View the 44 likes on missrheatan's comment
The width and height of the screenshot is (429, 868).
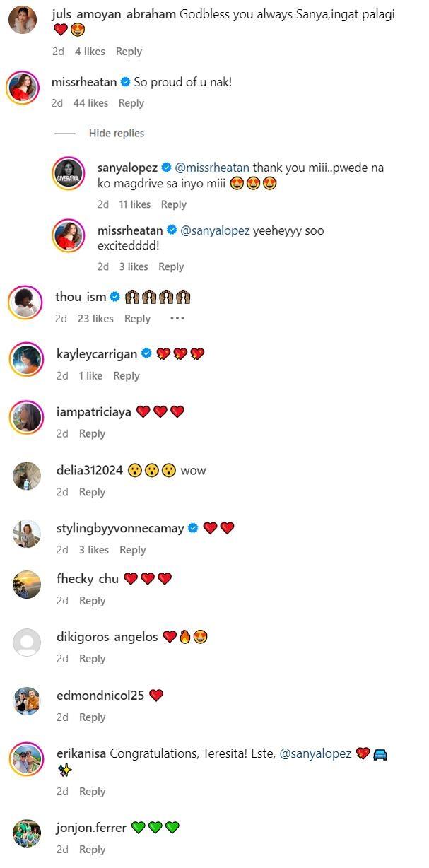tap(90, 103)
